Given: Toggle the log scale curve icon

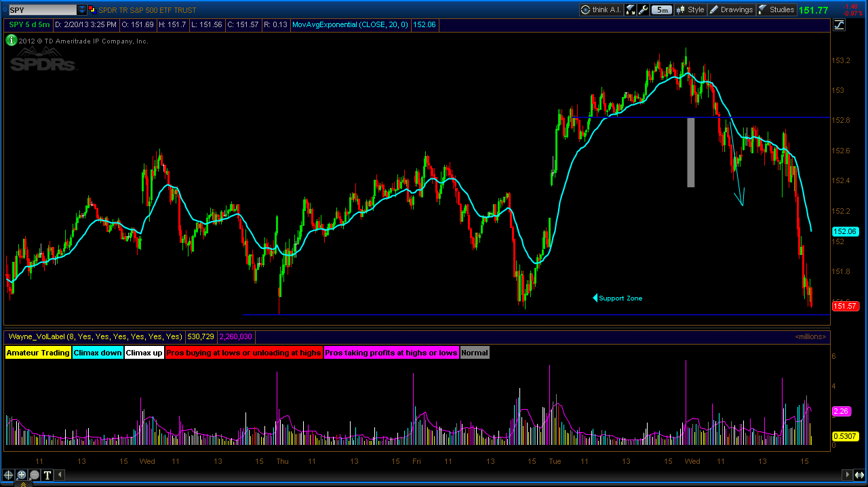Looking at the screenshot, I should [840, 25].
